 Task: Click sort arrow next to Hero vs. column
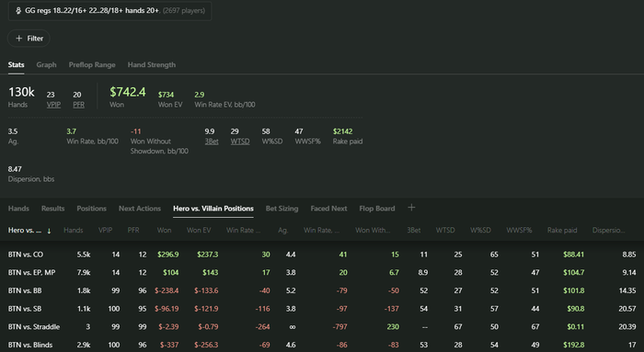point(49,231)
